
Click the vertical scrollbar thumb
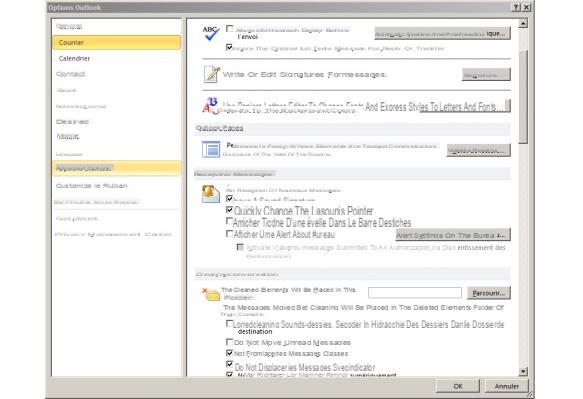[523, 97]
